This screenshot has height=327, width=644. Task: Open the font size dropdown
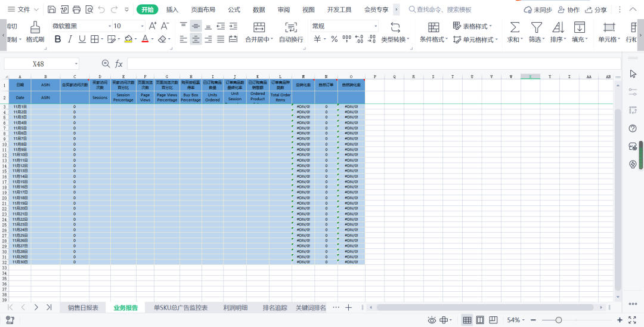tap(142, 26)
